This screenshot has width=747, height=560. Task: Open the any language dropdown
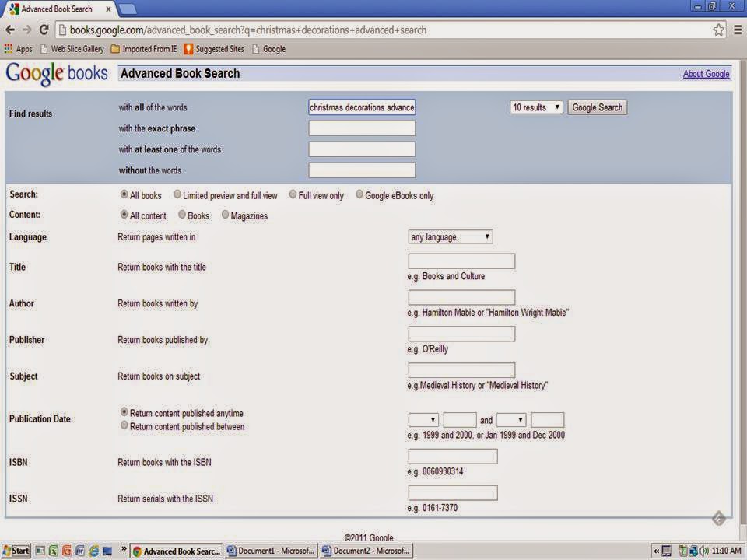pyautogui.click(x=451, y=237)
